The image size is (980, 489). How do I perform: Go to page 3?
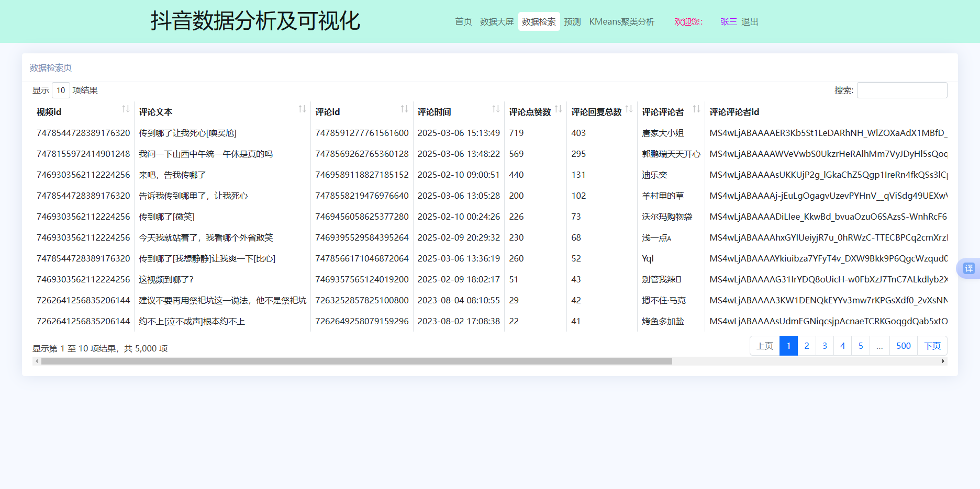825,346
